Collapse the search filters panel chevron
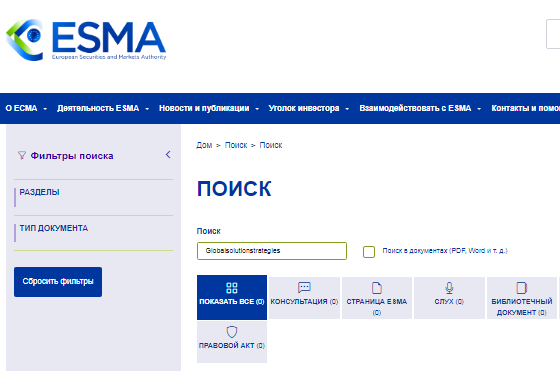Screen dimensions: 560x371 coord(168,155)
